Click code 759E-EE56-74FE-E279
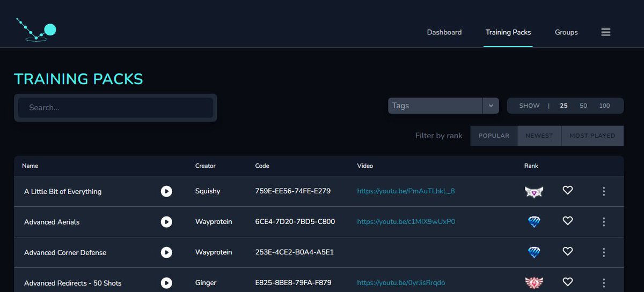Viewport: 644px width, 292px height. pos(293,191)
